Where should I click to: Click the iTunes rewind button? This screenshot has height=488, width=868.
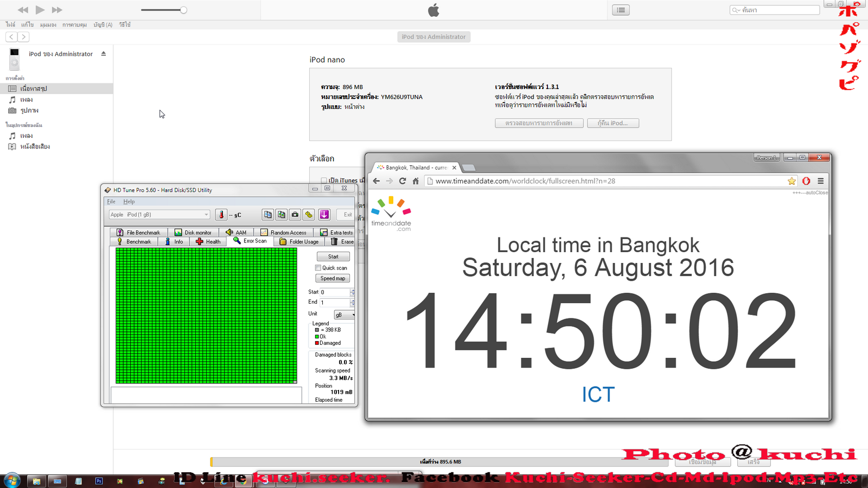tap(23, 10)
